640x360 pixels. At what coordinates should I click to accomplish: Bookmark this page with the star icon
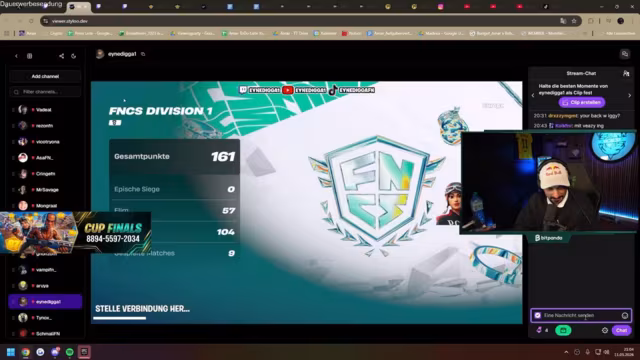pyautogui.click(x=574, y=21)
